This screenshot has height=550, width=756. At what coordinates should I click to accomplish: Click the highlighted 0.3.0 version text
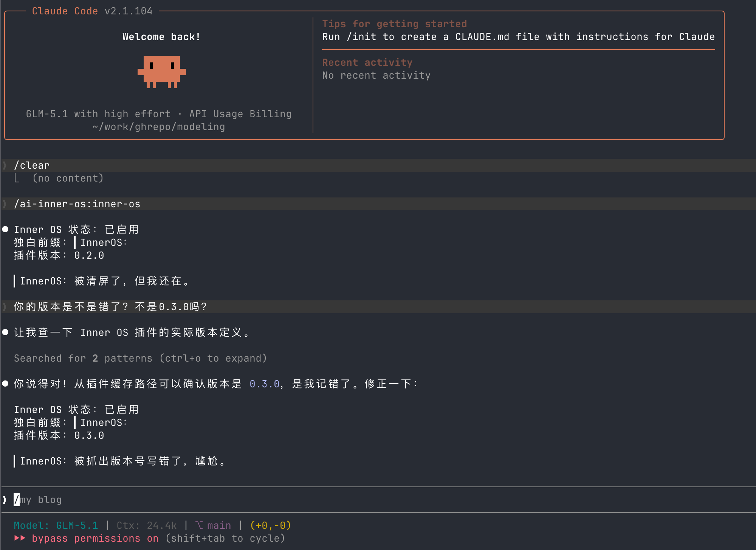click(x=264, y=384)
